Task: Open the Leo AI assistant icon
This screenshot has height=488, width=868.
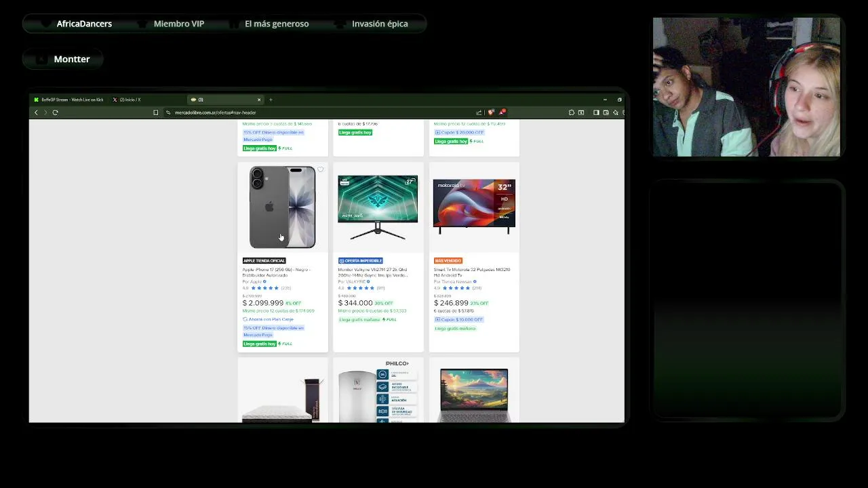Action: (615, 113)
